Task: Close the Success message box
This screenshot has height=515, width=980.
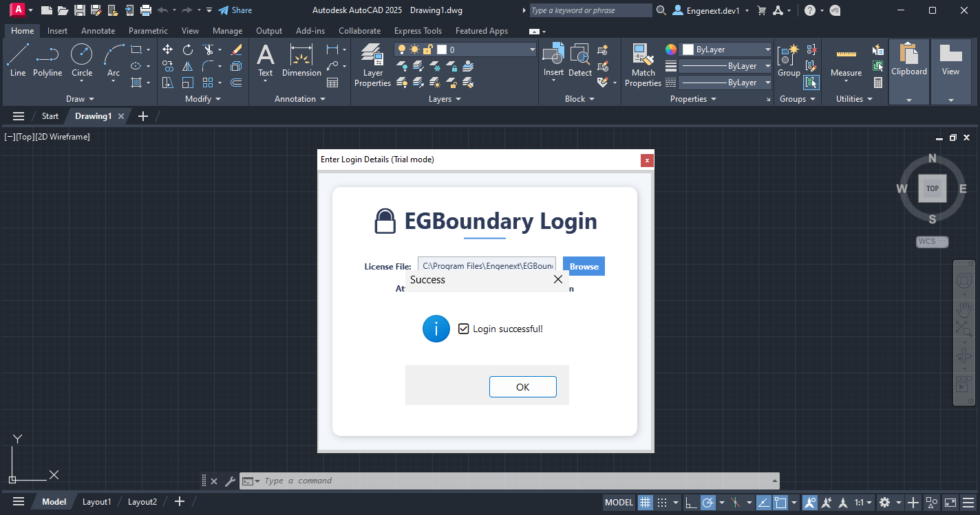Action: pyautogui.click(x=558, y=279)
